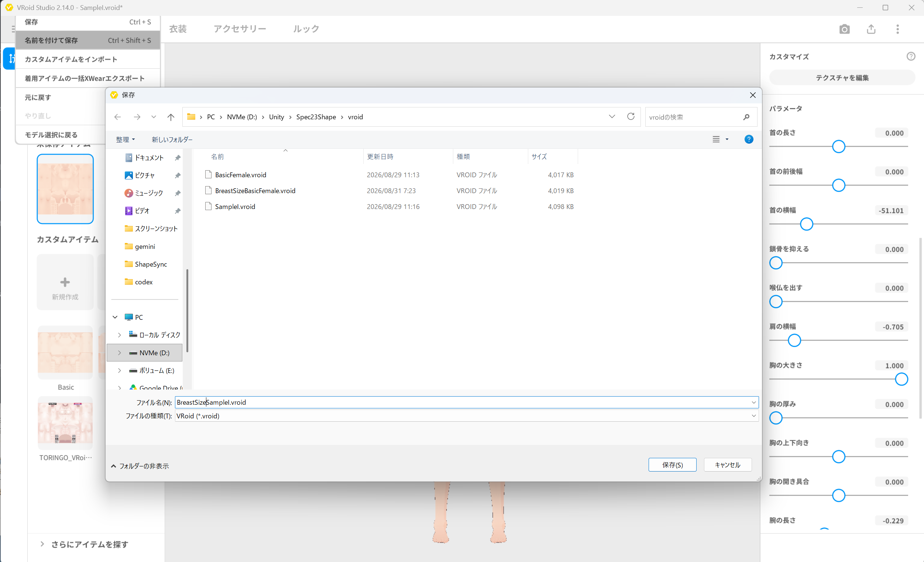Click the search magnifier icon
Viewport: 924px width, 562px height.
(x=746, y=117)
